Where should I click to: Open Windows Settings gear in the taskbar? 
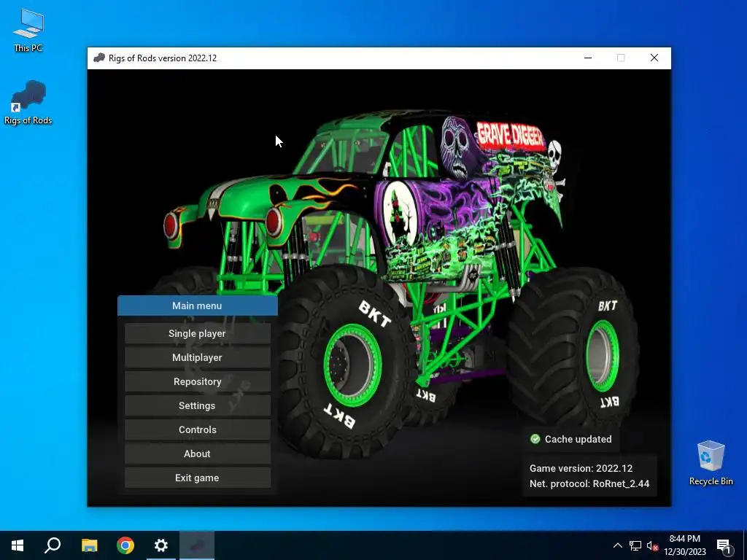161,545
